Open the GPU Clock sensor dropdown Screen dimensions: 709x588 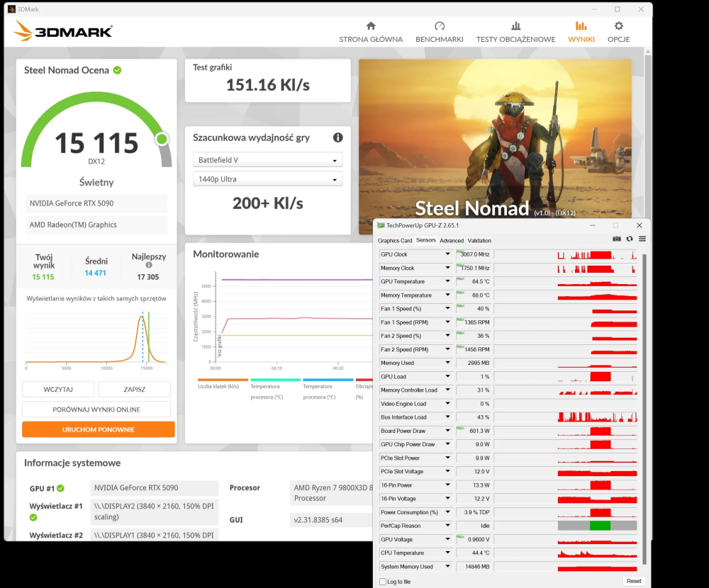tap(447, 254)
